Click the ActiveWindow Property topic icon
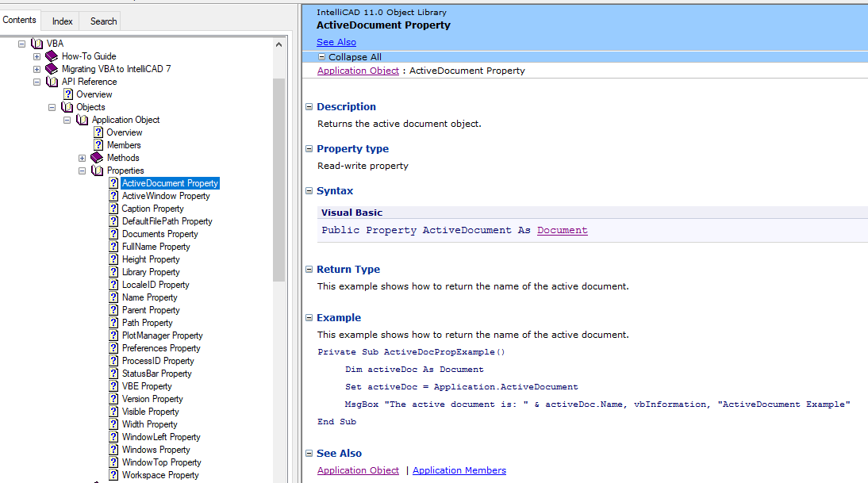The image size is (868, 483). [113, 196]
